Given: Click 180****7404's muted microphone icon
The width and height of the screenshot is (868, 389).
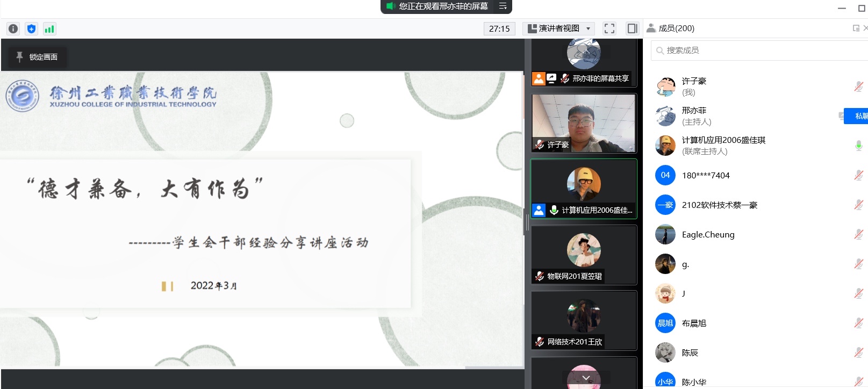Looking at the screenshot, I should click(858, 175).
